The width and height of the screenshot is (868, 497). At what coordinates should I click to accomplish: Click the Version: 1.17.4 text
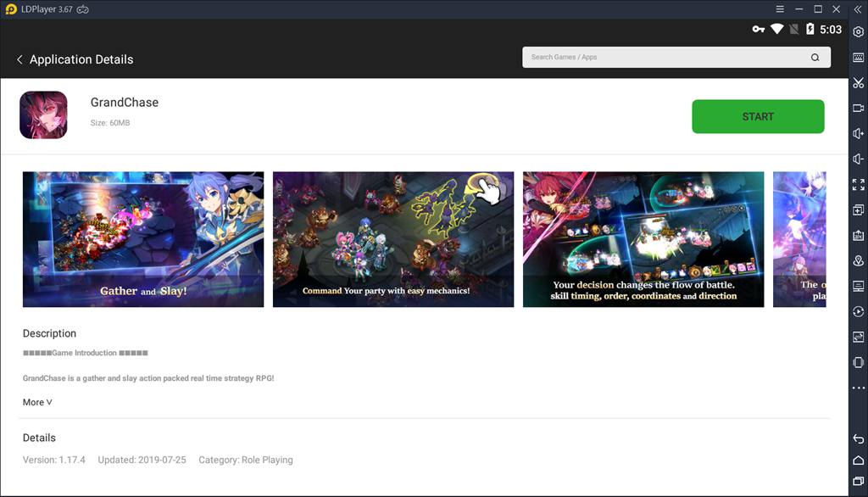(53, 460)
